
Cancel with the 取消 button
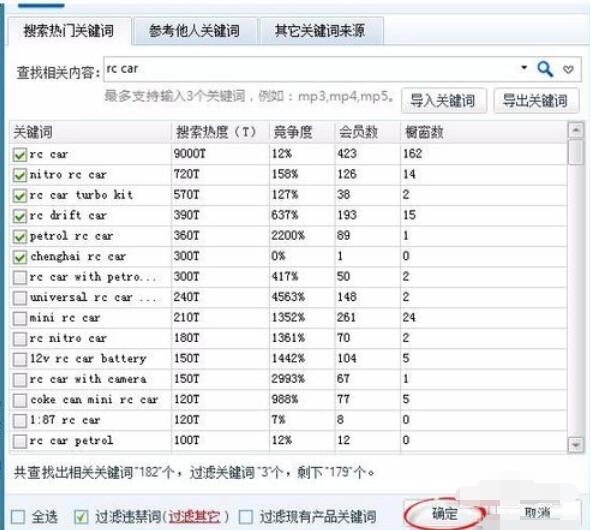click(537, 512)
